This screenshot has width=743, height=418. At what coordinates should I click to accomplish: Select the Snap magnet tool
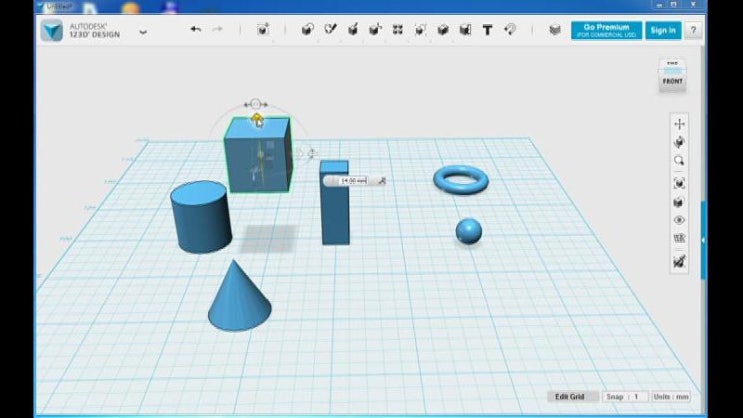[510, 30]
